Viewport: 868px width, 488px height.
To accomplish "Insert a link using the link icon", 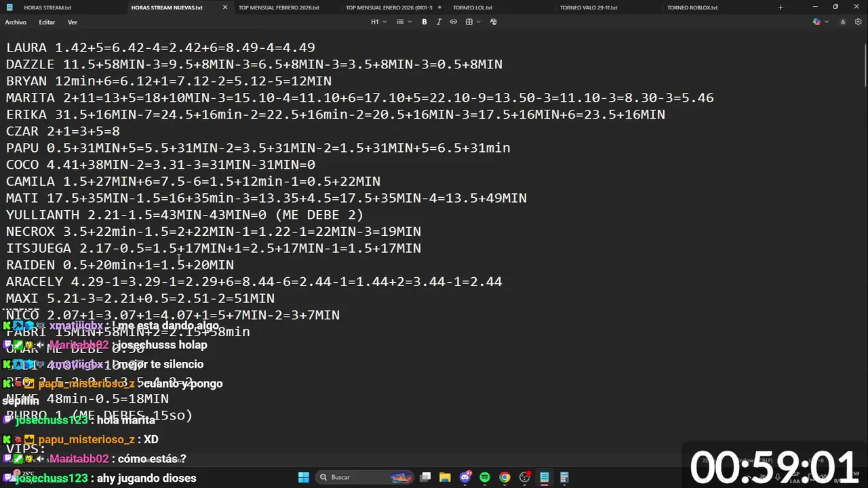I will 454,22.
